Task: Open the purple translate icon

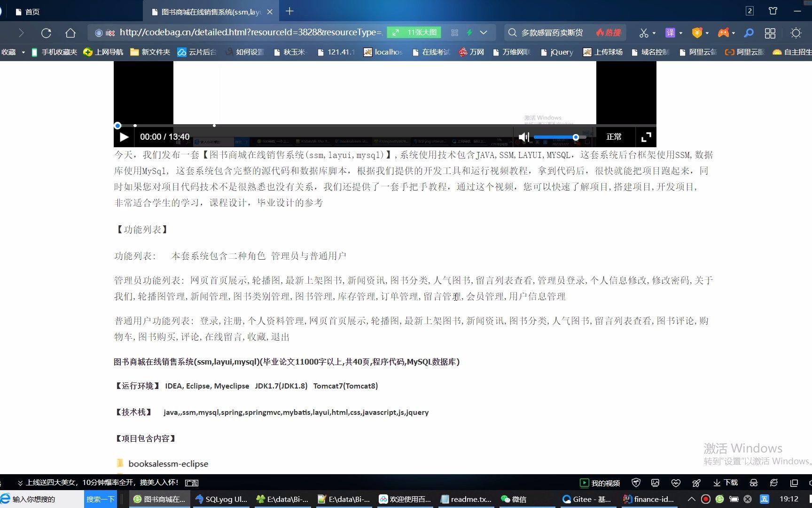Action: point(670,33)
